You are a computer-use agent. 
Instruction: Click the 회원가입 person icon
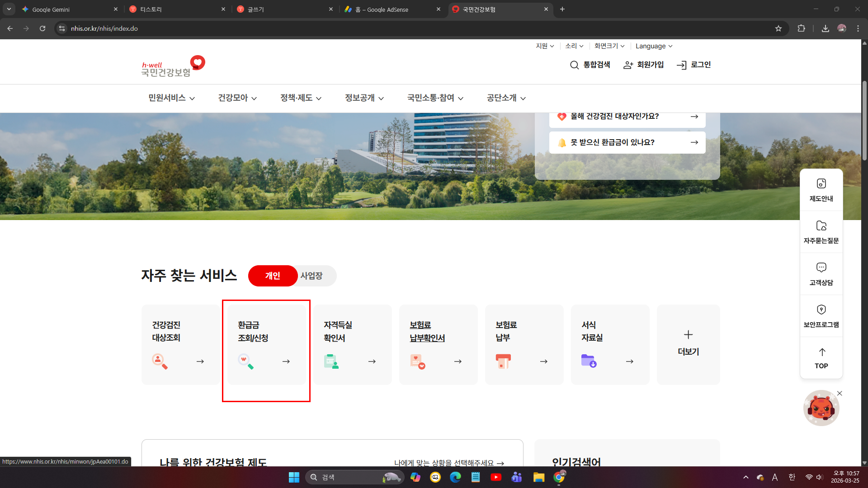(627, 65)
